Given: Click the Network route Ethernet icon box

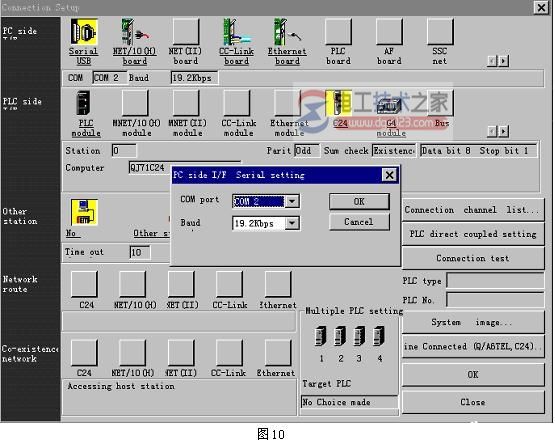Looking at the screenshot, I should point(278,284).
